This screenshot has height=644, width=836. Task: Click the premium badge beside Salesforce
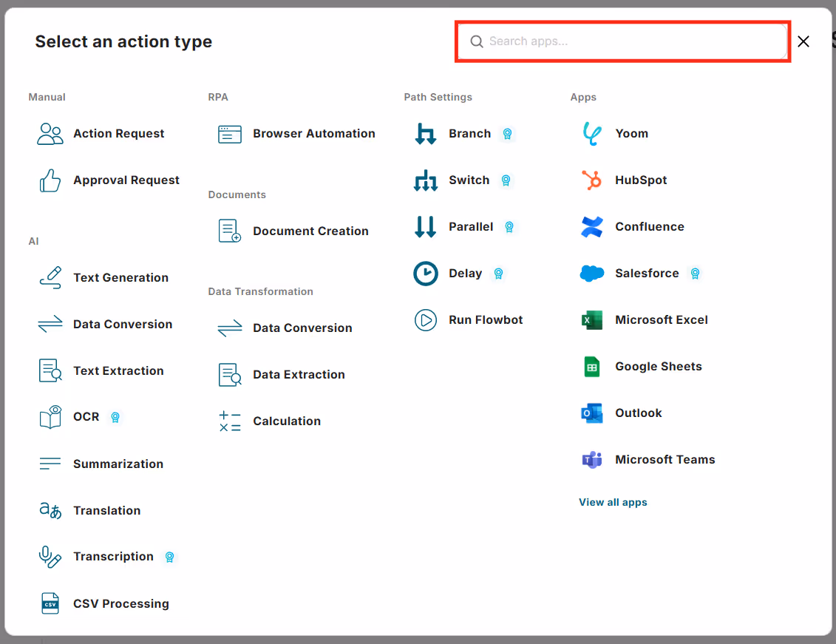coord(696,274)
